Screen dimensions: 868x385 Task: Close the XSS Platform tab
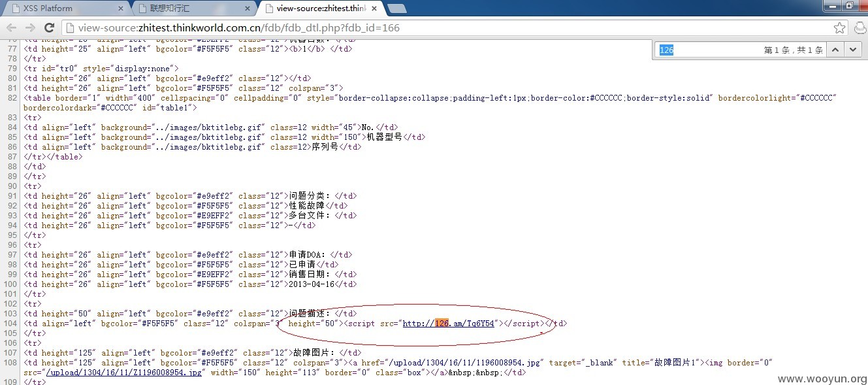click(x=120, y=8)
